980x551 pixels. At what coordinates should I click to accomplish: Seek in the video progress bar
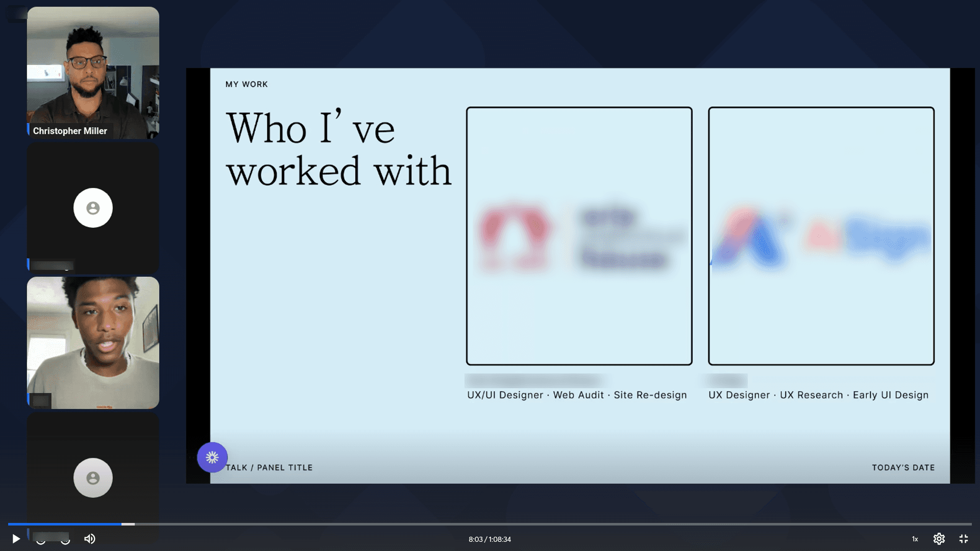click(490, 524)
